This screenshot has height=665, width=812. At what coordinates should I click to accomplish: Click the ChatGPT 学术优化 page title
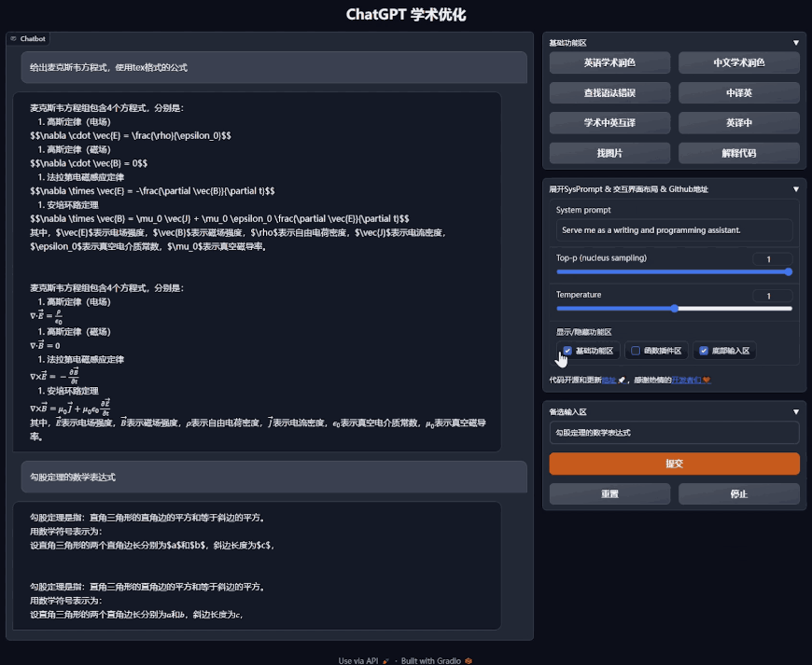406,15
